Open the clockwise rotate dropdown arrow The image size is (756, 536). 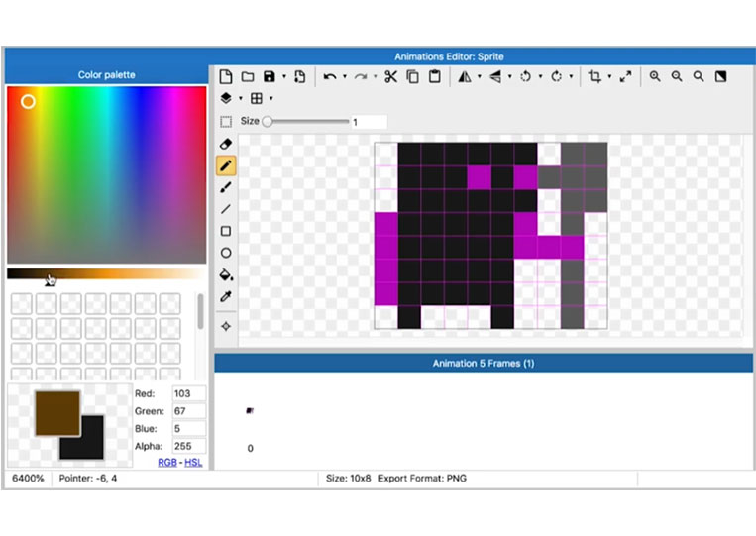[571, 76]
